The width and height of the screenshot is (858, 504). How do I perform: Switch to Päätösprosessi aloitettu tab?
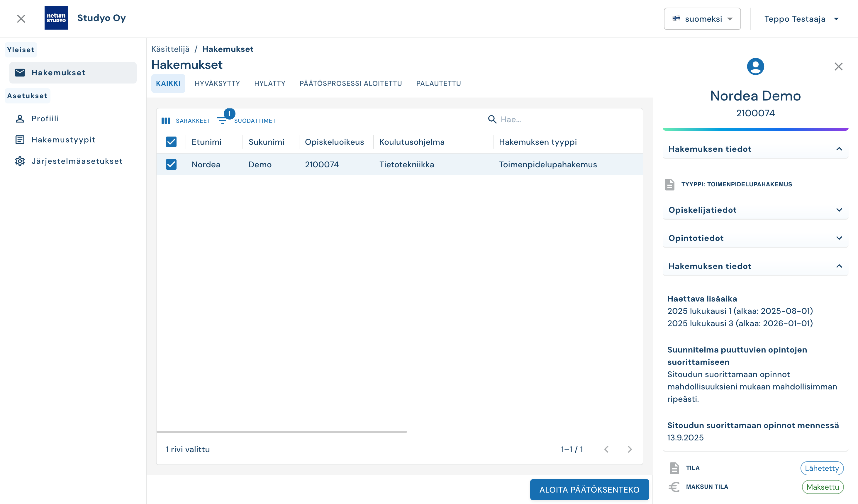pos(350,84)
